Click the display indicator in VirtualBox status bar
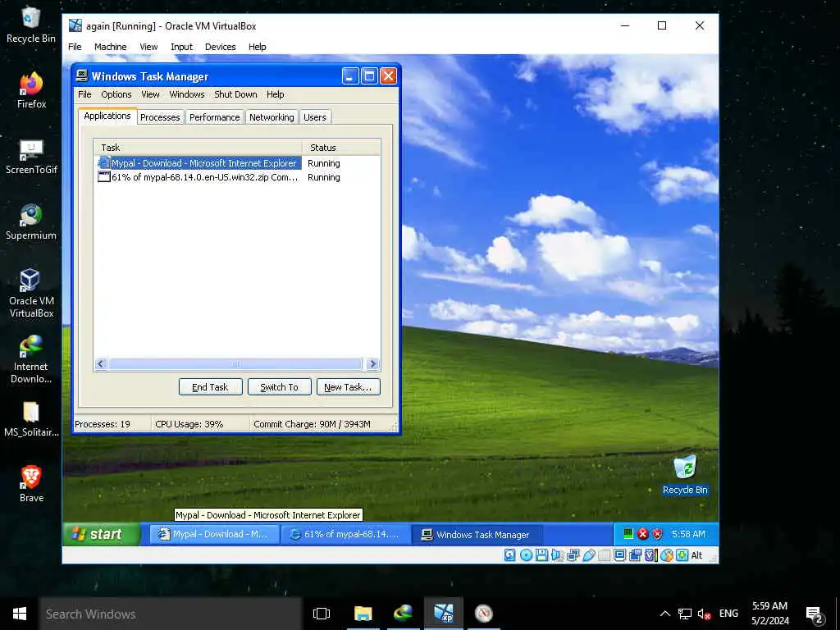Image resolution: width=840 pixels, height=630 pixels. 620,555
